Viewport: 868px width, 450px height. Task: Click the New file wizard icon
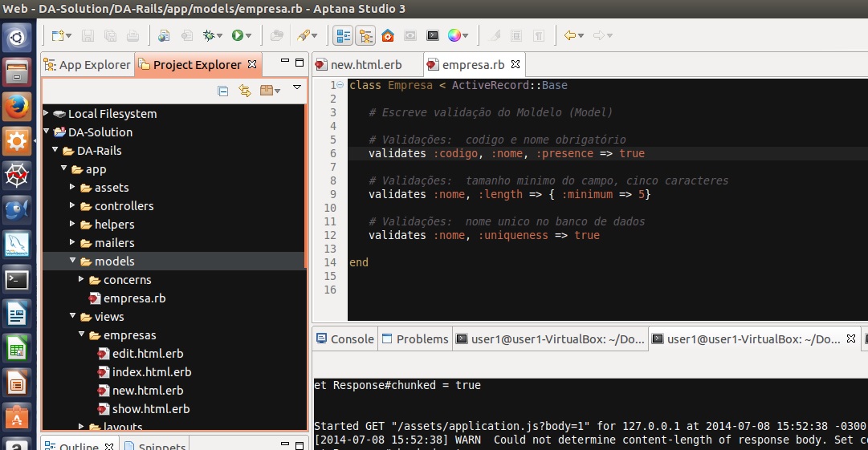[57, 35]
